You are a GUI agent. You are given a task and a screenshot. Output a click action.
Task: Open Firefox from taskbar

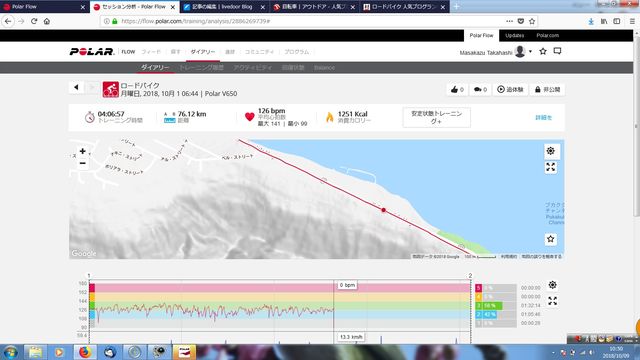(x=85, y=352)
